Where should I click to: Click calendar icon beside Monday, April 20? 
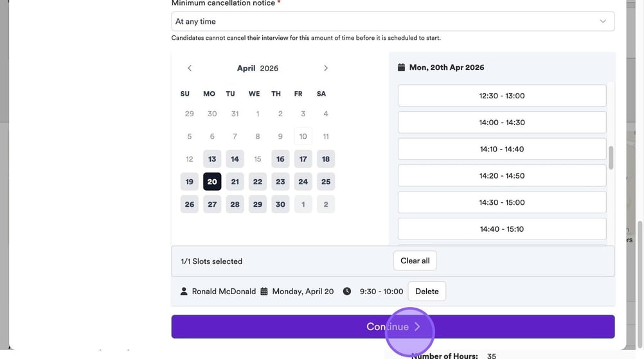coord(264,292)
